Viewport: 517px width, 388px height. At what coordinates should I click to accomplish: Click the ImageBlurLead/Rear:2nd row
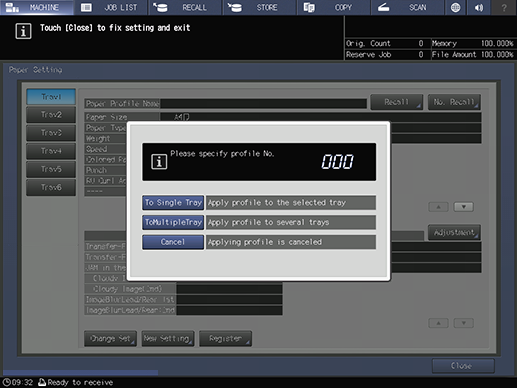[x=183, y=310]
